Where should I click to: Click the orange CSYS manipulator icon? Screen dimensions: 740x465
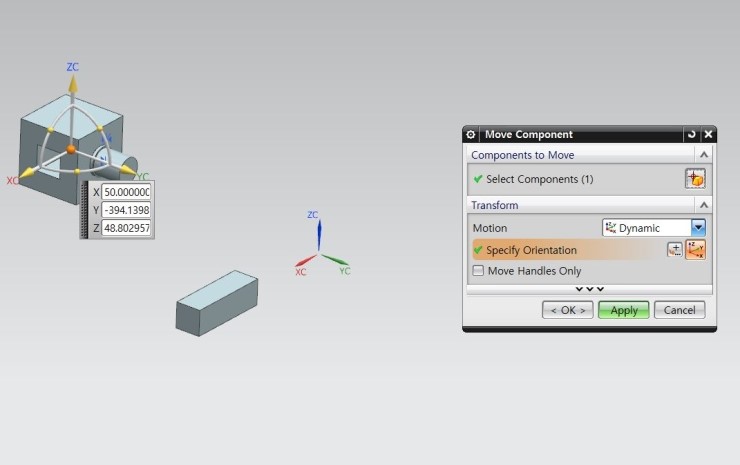(x=696, y=250)
